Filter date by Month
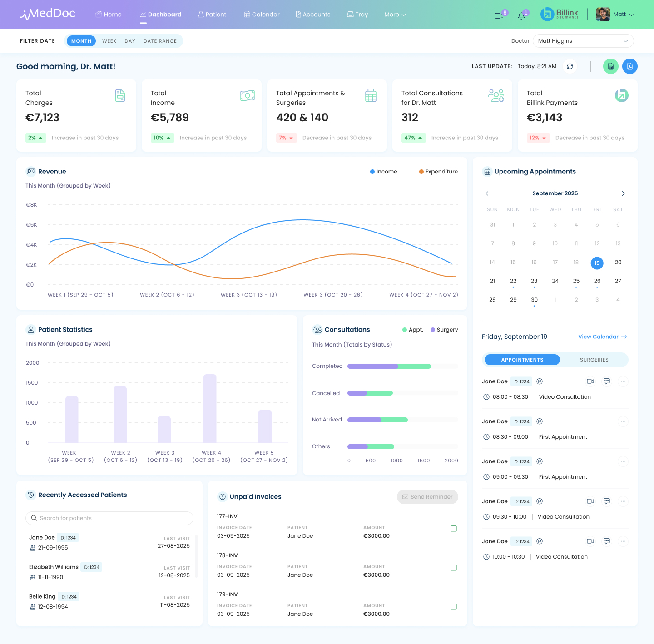654x644 pixels. coord(81,41)
